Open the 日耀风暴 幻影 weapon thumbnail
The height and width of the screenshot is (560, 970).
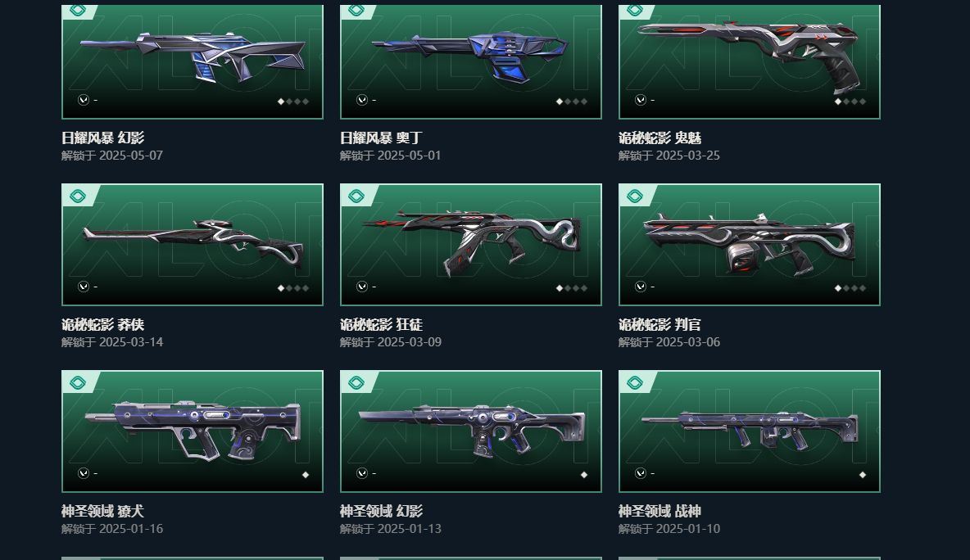click(193, 61)
